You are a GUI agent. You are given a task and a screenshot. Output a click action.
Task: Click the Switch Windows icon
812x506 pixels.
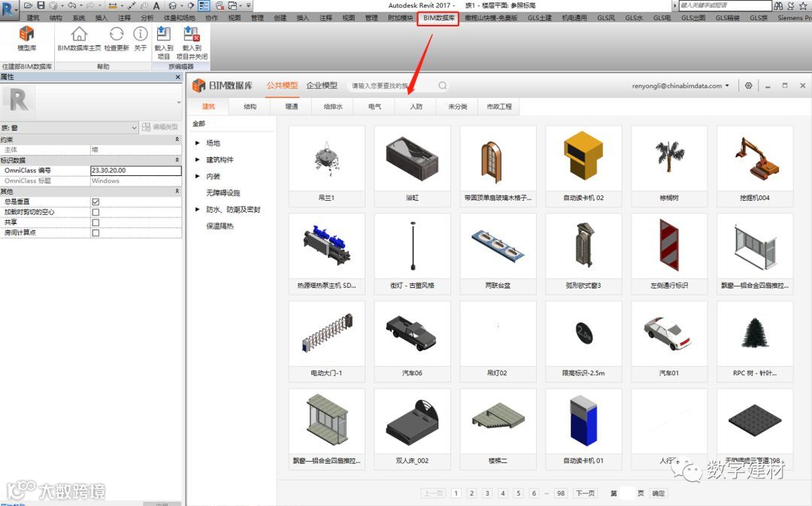232,6
